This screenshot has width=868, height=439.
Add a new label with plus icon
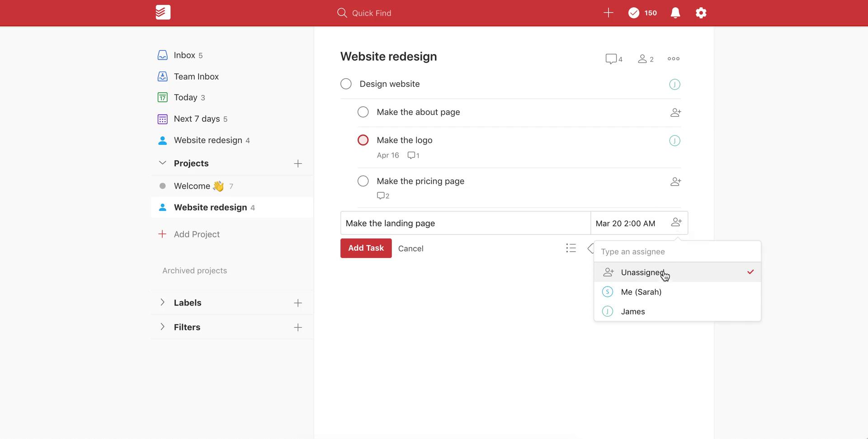click(x=297, y=303)
